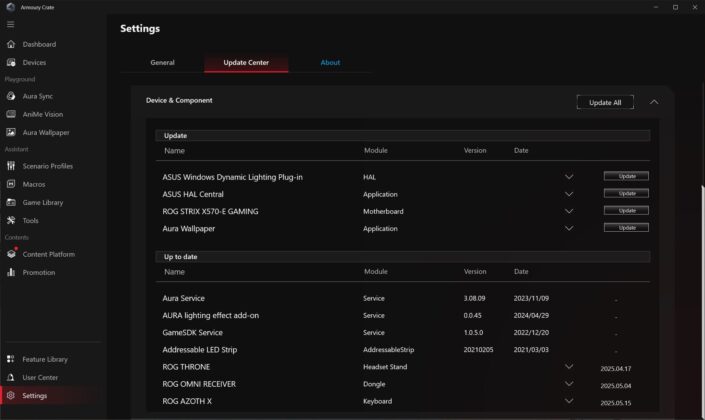Open Content Platform in sidebar
Viewport: 705px width, 420px height.
tap(49, 254)
